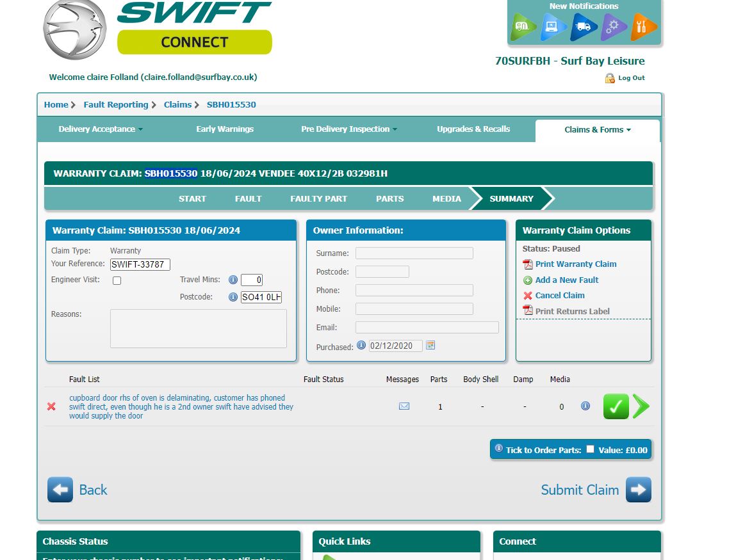Click the Claims breadcrumb link
The image size is (736, 560).
[x=177, y=104]
